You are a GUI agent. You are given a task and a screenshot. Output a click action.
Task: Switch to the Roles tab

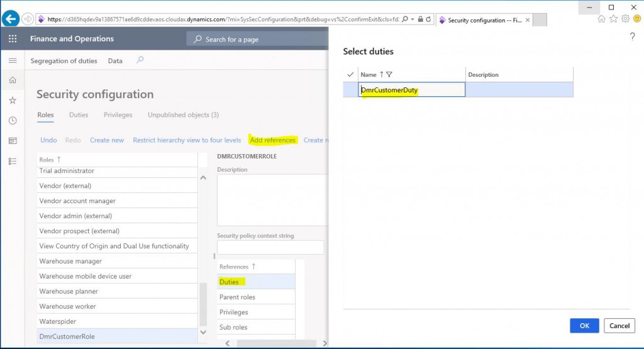click(45, 115)
